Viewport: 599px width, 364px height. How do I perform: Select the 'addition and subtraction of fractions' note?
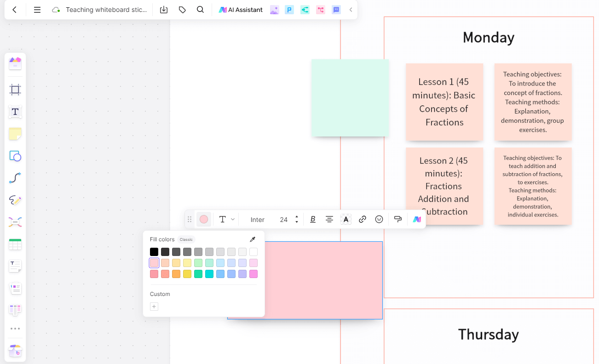coord(533,186)
